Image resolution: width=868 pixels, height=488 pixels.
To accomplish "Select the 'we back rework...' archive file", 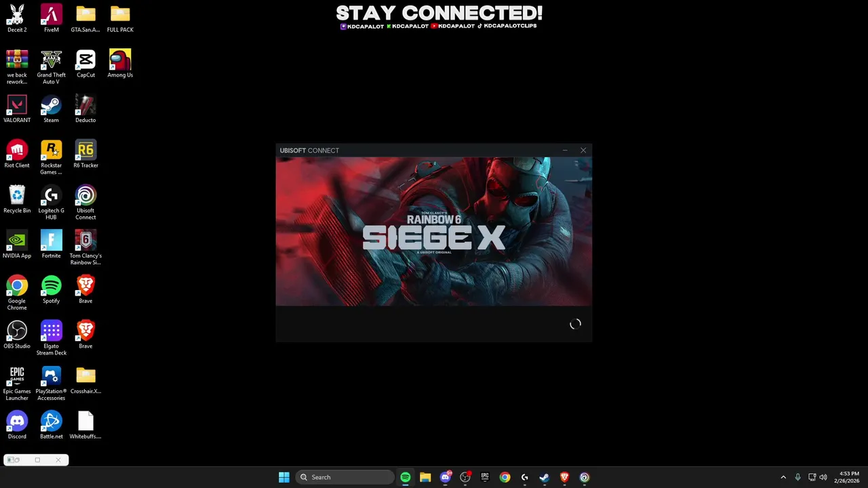I will (x=17, y=67).
